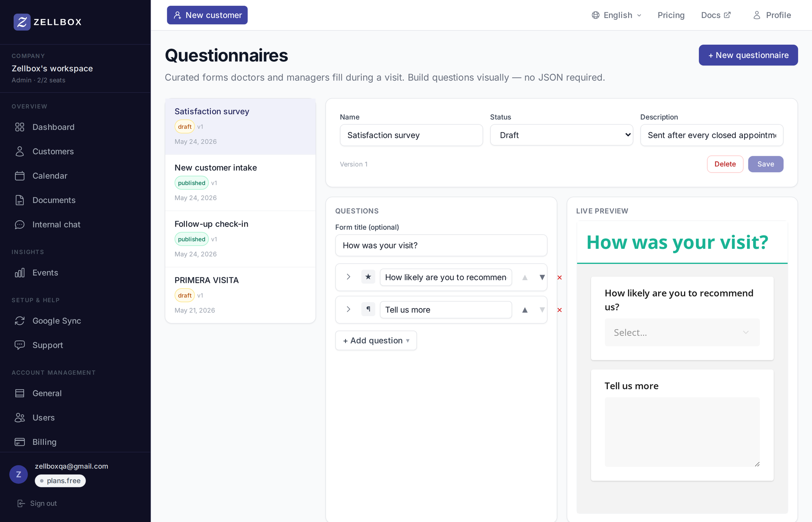Click the Zellbox logo icon
Screen dimensions: 812x522
[22, 22]
